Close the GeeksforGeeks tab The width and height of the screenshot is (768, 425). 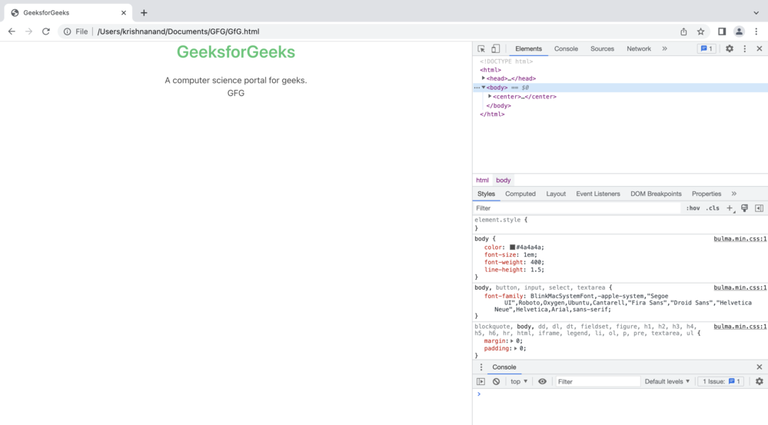123,13
